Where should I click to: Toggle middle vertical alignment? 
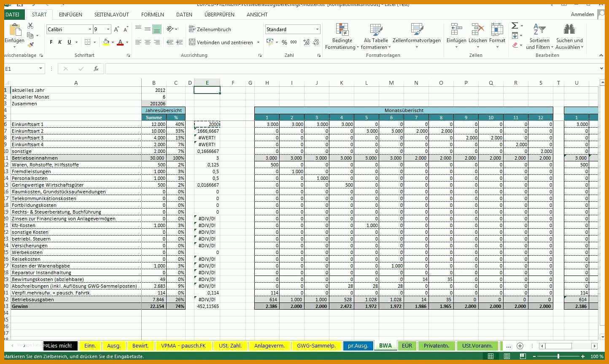[148, 29]
